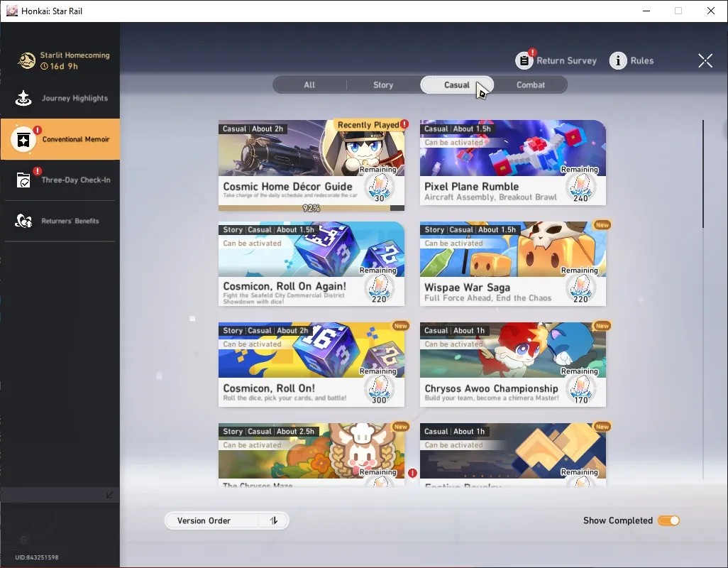Click the red alert beside The Chrysos Maze card
The height and width of the screenshot is (568, 728).
tap(412, 474)
